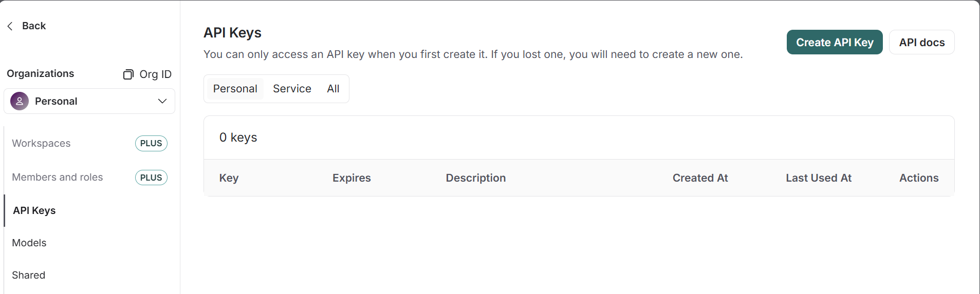Switch to the Service keys tab
Screen dimensions: 980x294
[292, 89]
